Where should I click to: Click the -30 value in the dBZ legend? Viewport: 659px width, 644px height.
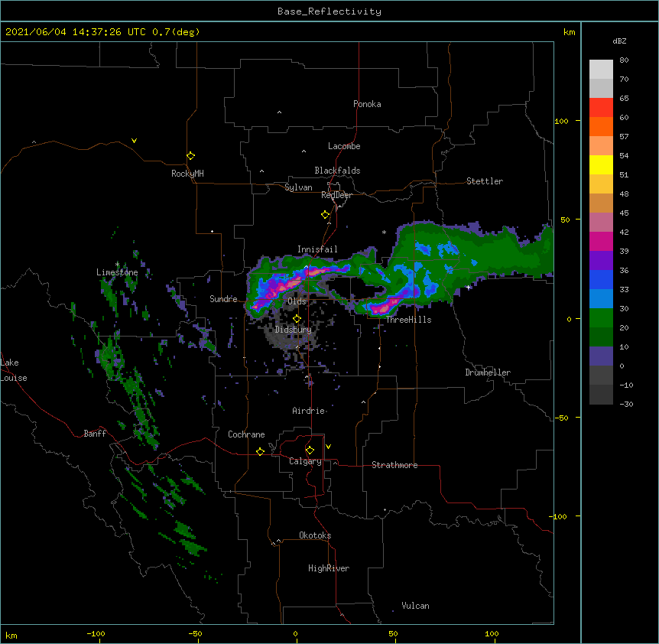pos(626,404)
